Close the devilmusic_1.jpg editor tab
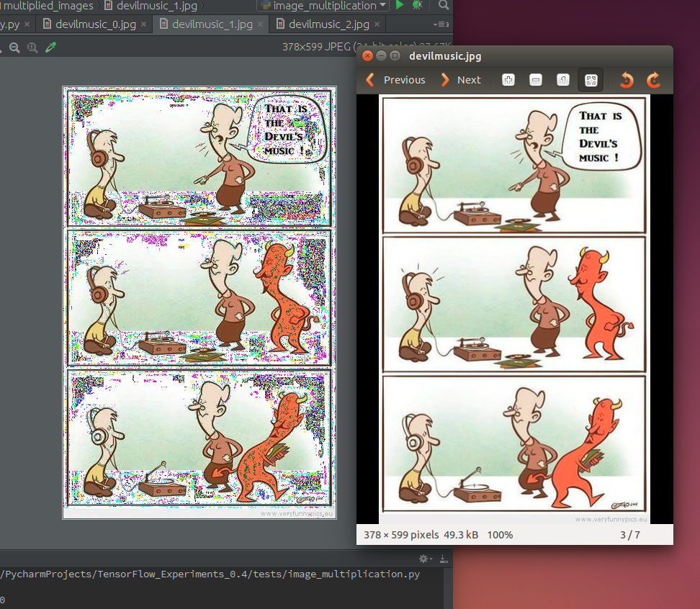The height and width of the screenshot is (609, 700). pyautogui.click(x=260, y=24)
